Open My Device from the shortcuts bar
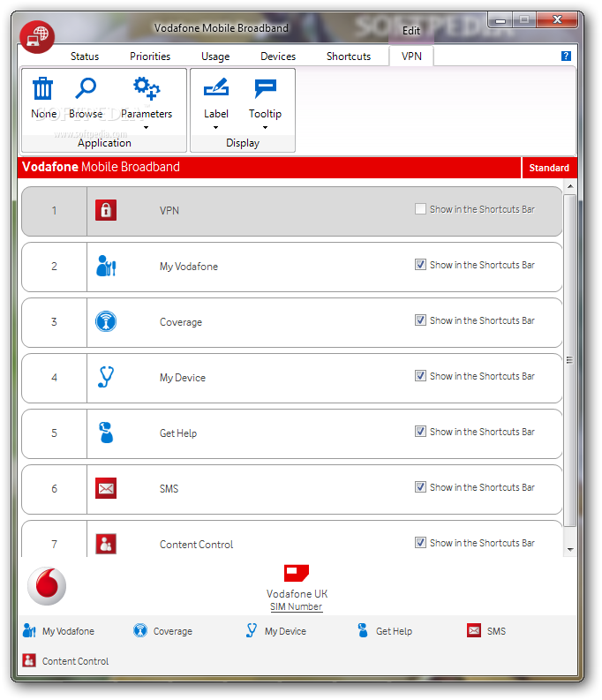602x700 pixels. pos(275,631)
